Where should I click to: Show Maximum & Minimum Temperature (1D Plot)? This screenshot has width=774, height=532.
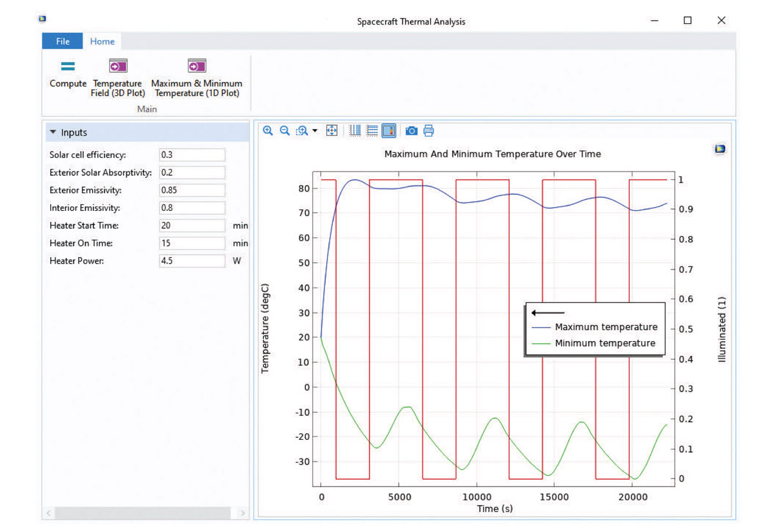(x=197, y=78)
